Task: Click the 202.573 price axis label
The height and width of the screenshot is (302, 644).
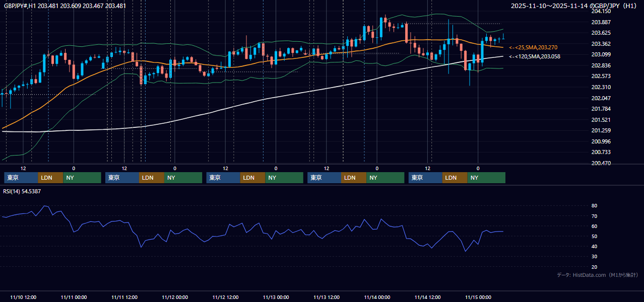Action: (x=601, y=76)
